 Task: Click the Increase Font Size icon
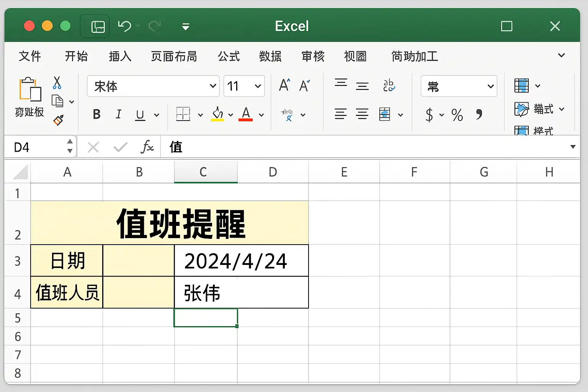point(284,85)
